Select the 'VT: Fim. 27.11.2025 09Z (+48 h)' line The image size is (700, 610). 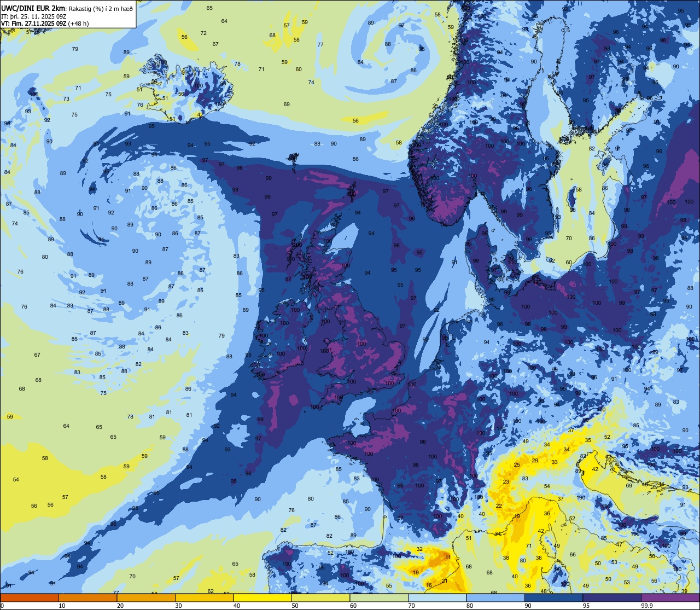45,24
